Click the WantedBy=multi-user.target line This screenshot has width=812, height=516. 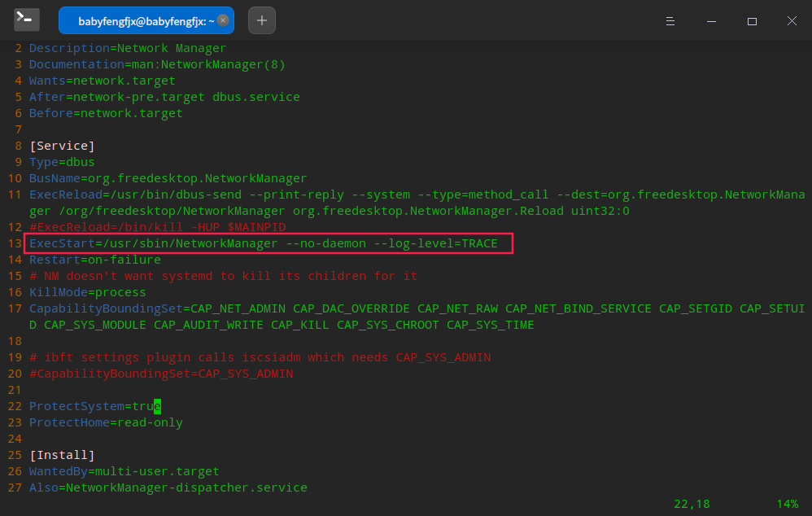click(124, 471)
